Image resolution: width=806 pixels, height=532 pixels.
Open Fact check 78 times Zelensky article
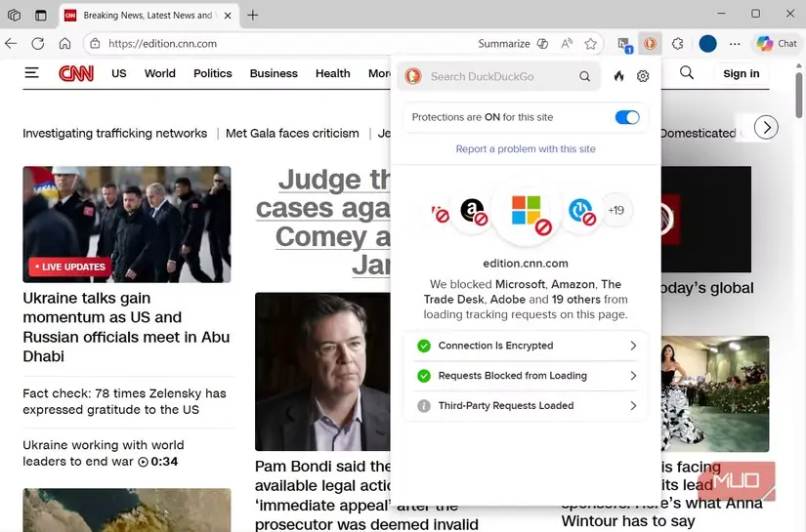(124, 401)
